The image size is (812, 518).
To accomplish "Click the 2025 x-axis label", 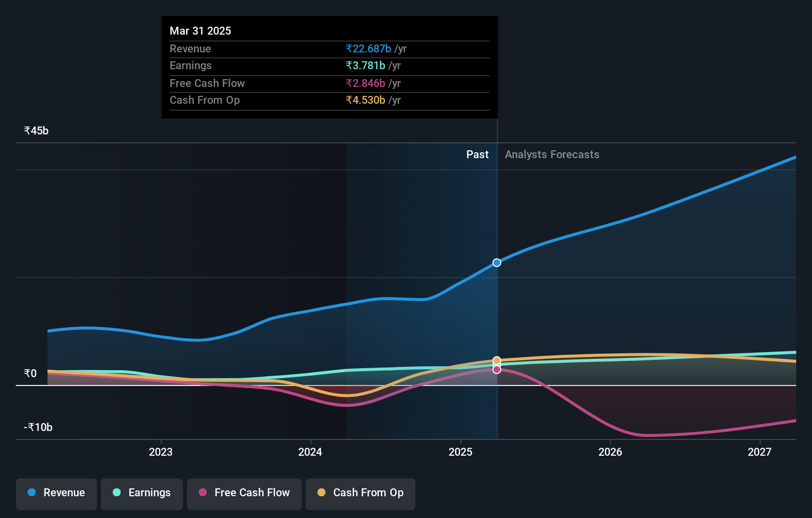I will [460, 452].
